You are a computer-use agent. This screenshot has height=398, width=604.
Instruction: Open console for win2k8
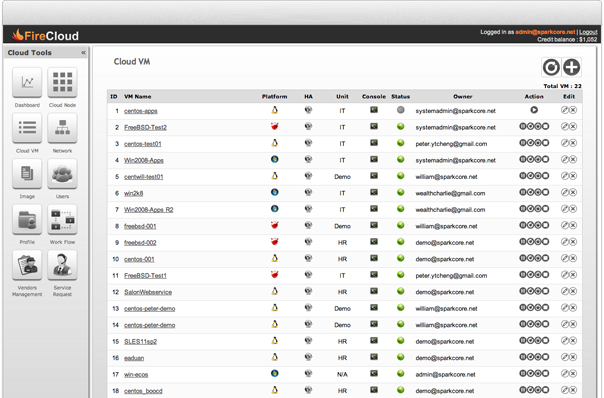click(374, 192)
